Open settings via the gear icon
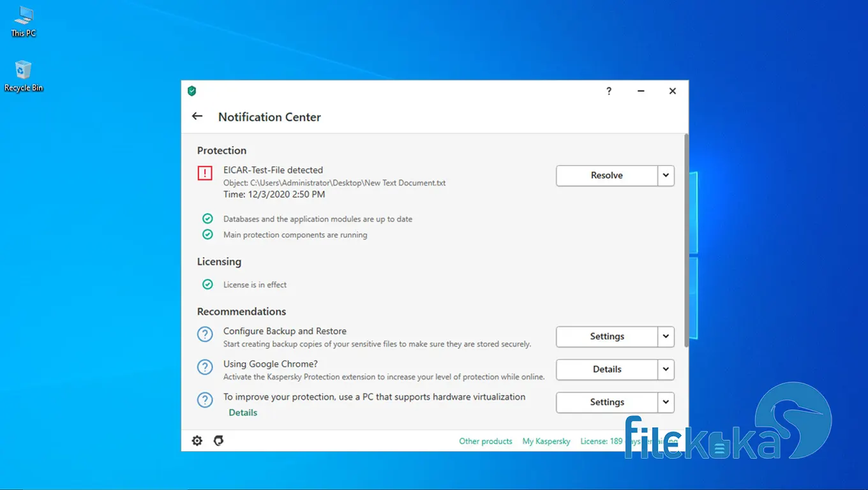The width and height of the screenshot is (868, 490). coord(197,441)
